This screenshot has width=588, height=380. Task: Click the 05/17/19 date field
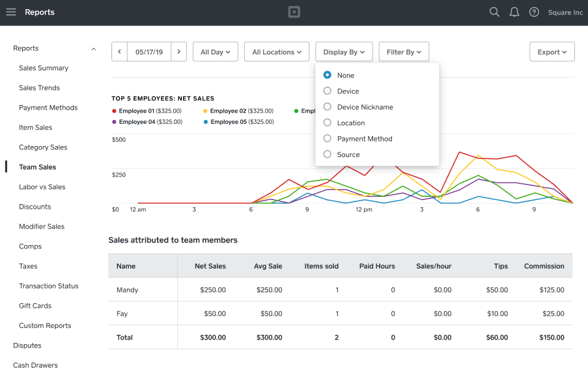(149, 51)
